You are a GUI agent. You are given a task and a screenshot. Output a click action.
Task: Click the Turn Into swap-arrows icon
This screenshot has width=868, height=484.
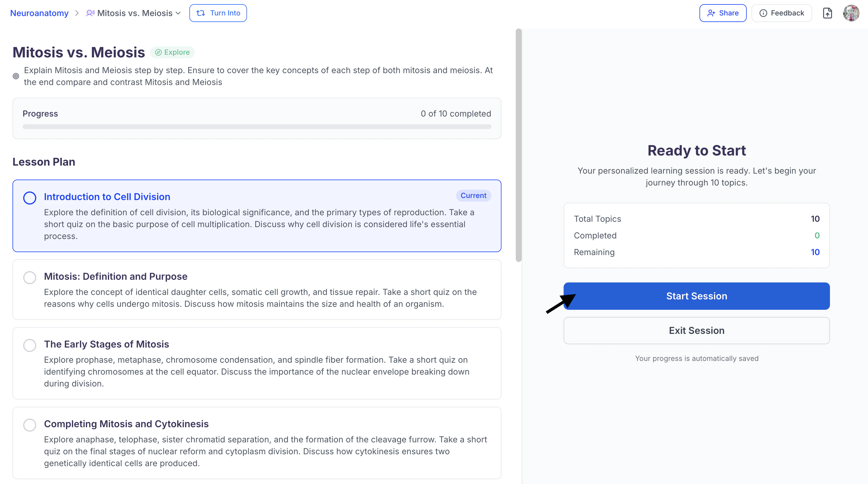pyautogui.click(x=201, y=13)
